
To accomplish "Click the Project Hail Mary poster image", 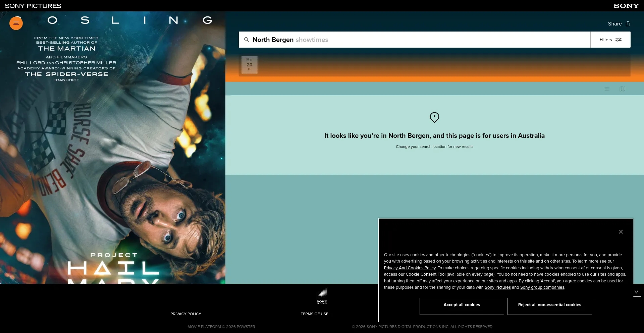I will point(113,148).
